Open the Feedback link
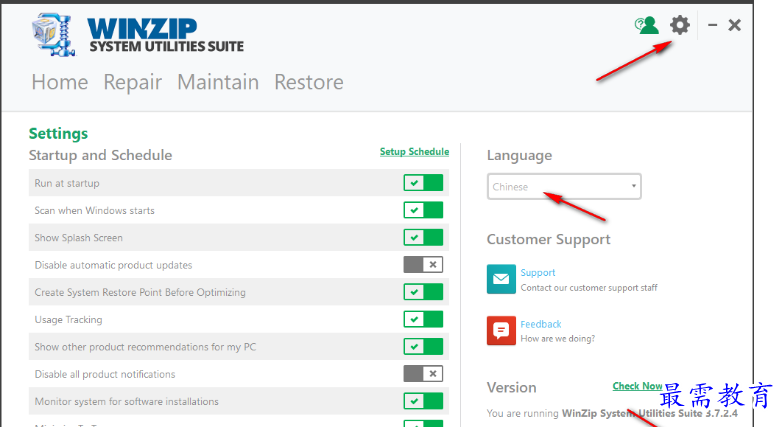The width and height of the screenshot is (781, 427). pos(540,324)
